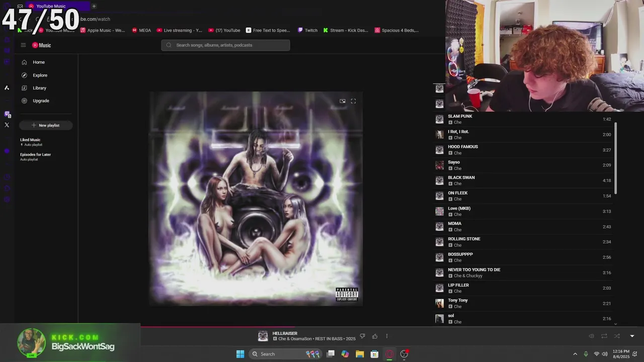Open Twitch icon in browser sidebar
This screenshot has width=644, height=362.
click(x=7, y=114)
